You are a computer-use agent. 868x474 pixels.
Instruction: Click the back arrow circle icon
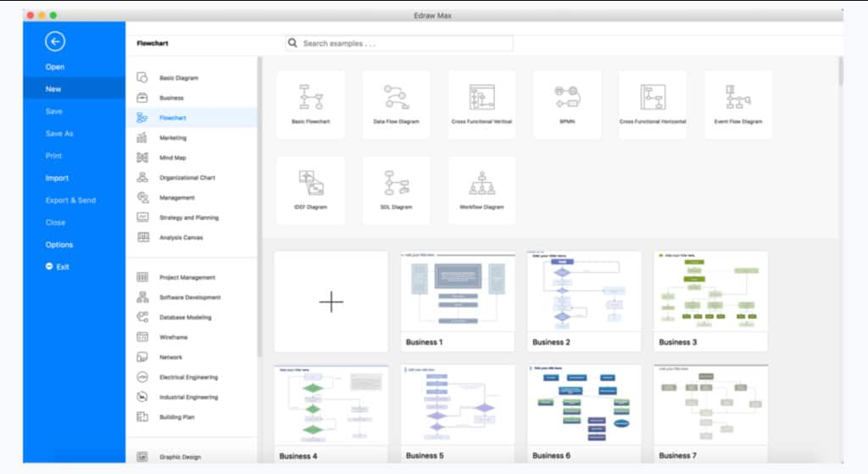(55, 42)
